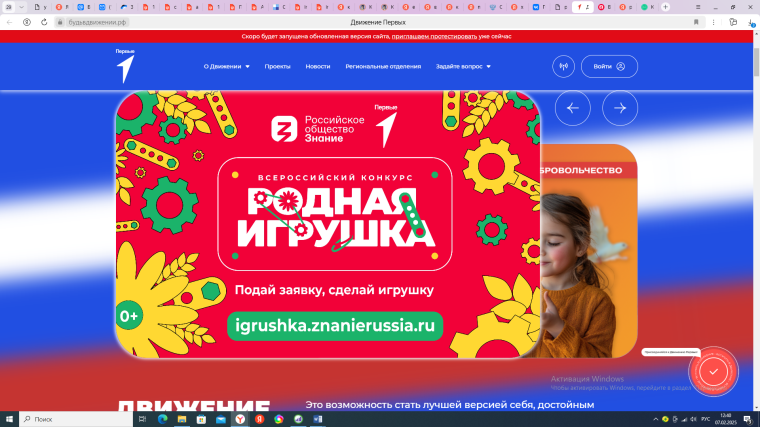Switch the input language РУС indicator
The width and height of the screenshot is (760, 427).
coord(705,419)
